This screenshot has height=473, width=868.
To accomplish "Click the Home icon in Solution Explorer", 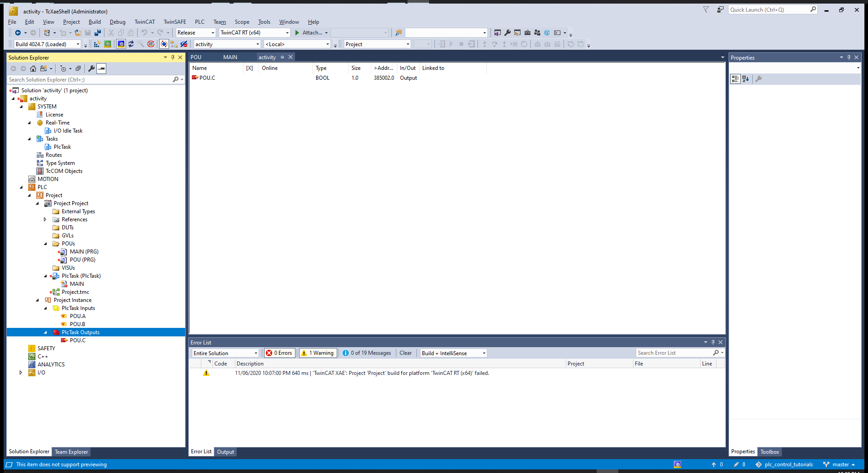I will (x=33, y=69).
